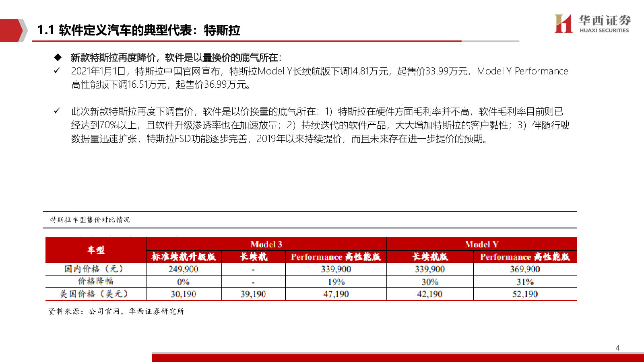Image resolution: width=644 pixels, height=362 pixels.
Task: Click the Model Y 长续航版 price '339,900'
Action: coord(430,269)
